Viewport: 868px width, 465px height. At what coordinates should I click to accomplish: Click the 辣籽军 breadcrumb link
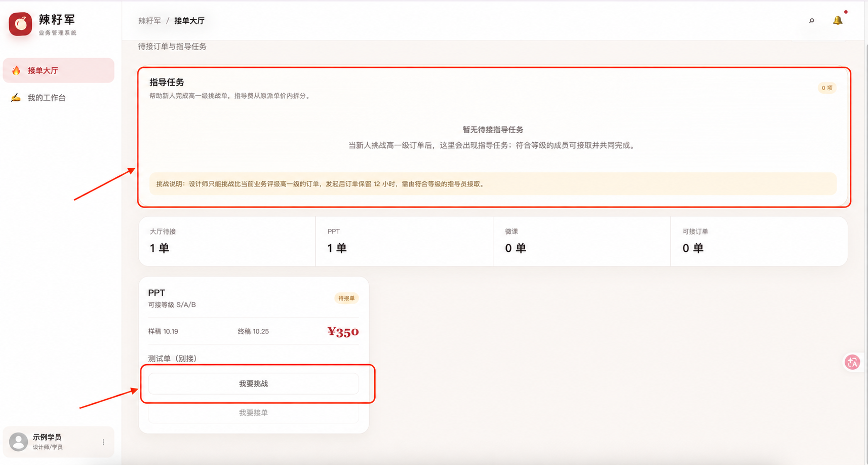[x=149, y=21]
